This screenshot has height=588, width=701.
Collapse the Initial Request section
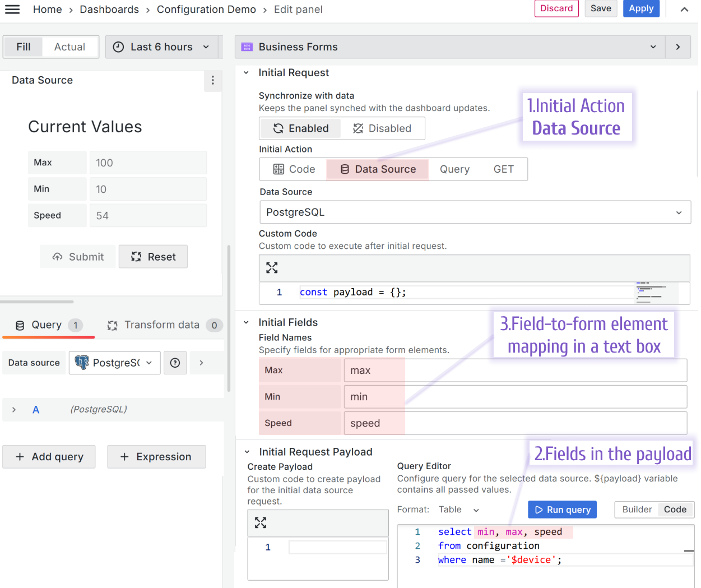tap(246, 72)
